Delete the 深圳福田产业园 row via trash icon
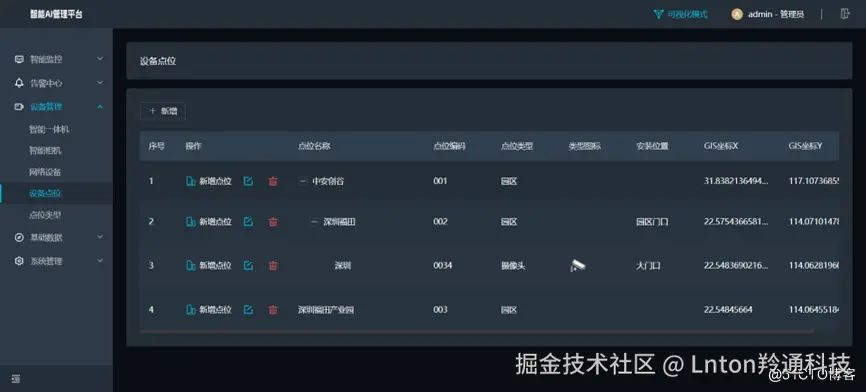This screenshot has height=392, width=866. coord(273,310)
